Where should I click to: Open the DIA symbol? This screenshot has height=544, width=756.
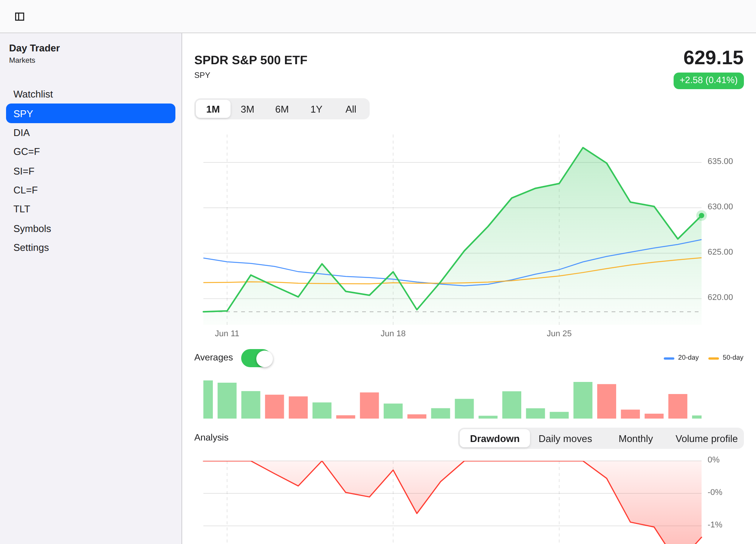pos(91,133)
